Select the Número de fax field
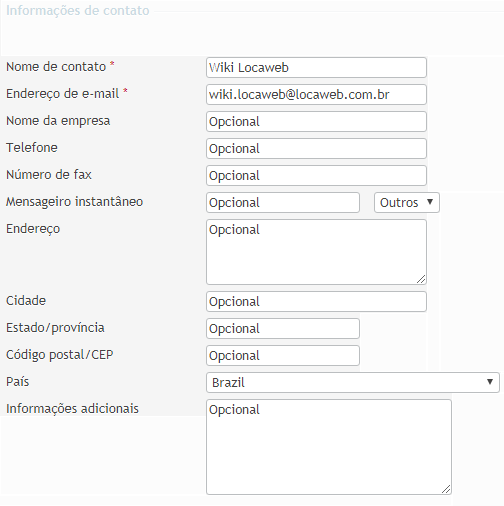504x506 pixels. click(x=316, y=176)
